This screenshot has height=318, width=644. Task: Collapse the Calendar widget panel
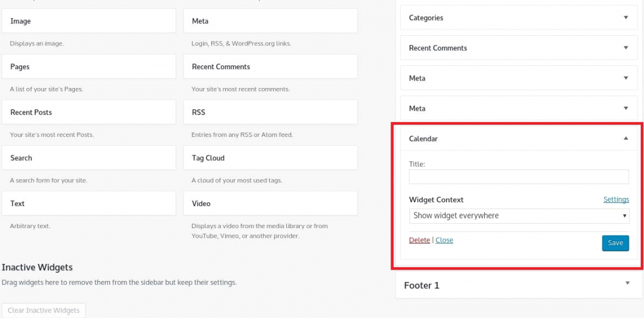pos(626,139)
